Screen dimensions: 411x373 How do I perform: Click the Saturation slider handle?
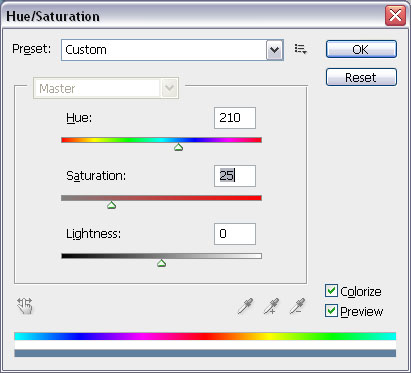coord(111,205)
